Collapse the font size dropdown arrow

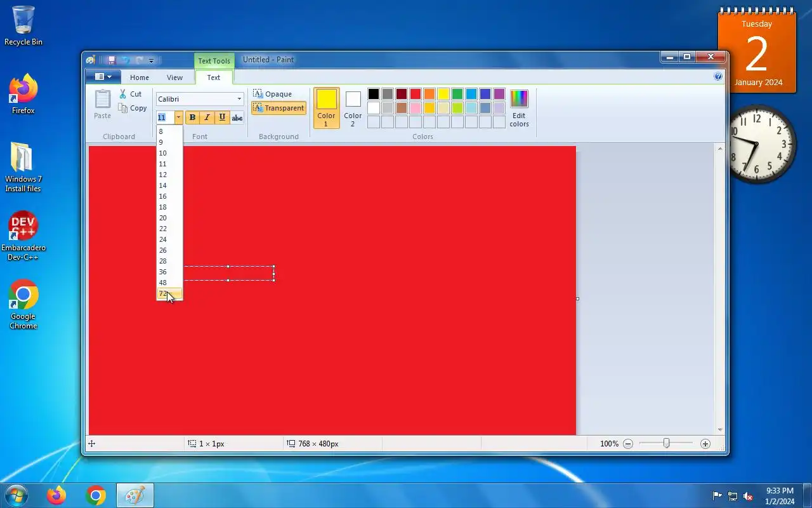[178, 117]
